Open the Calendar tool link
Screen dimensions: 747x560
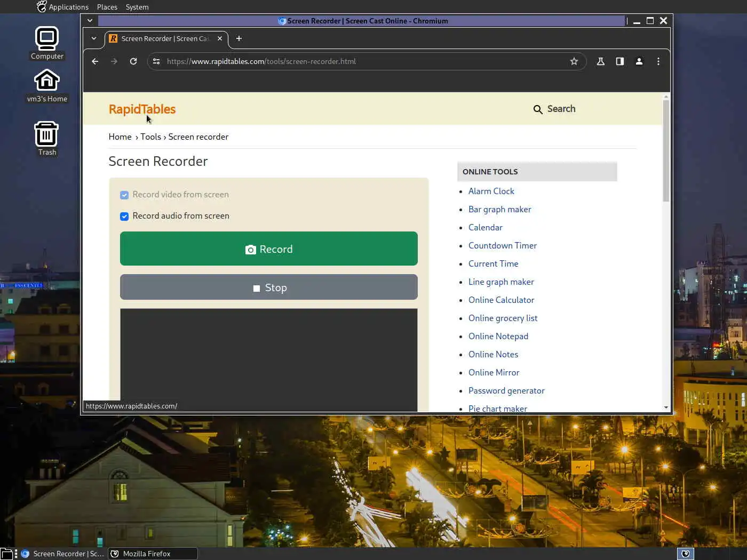(486, 228)
